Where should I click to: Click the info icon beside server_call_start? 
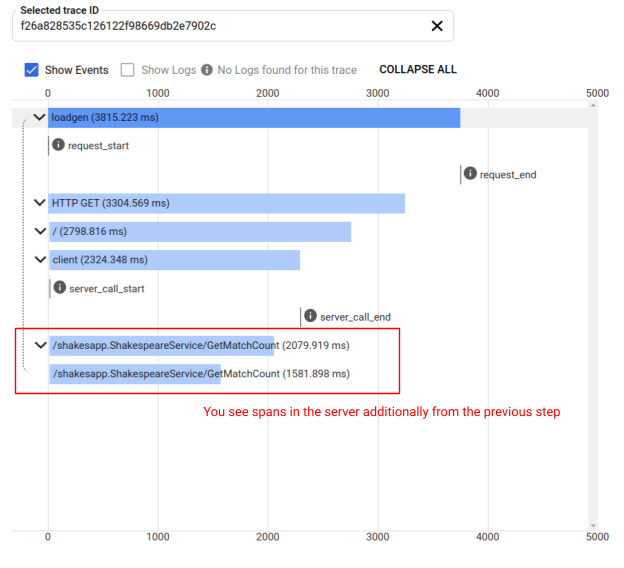(60, 288)
